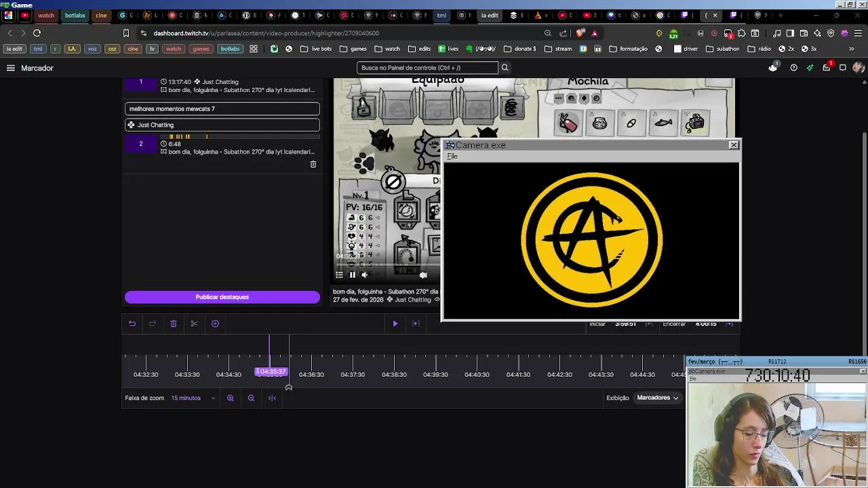The image size is (868, 488).
Task: Click the 'botlabs' bookmark chip
Action: coord(230,49)
